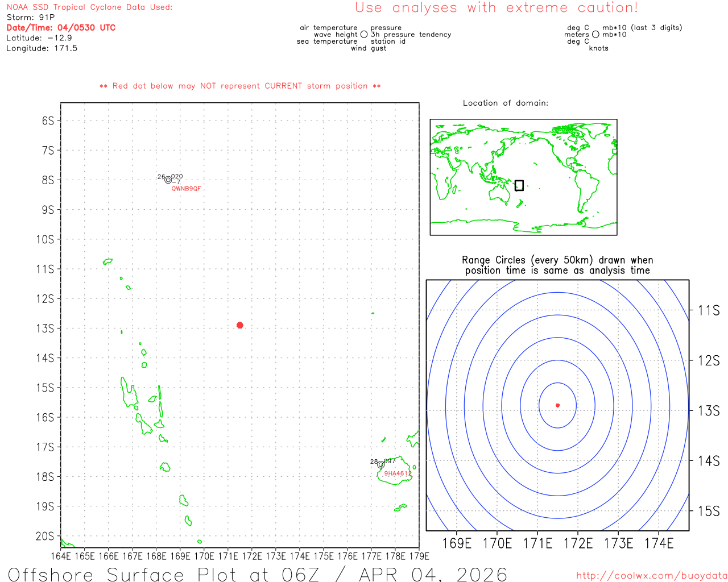Click the red station ID label 9HA4612
This screenshot has width=728, height=582.
(x=398, y=473)
